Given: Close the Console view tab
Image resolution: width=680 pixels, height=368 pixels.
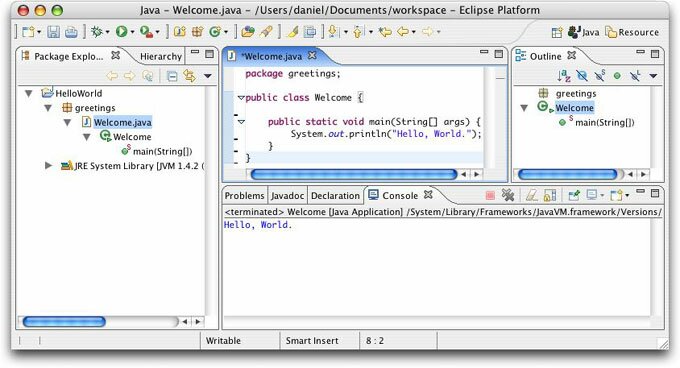Looking at the screenshot, I should click(x=428, y=195).
